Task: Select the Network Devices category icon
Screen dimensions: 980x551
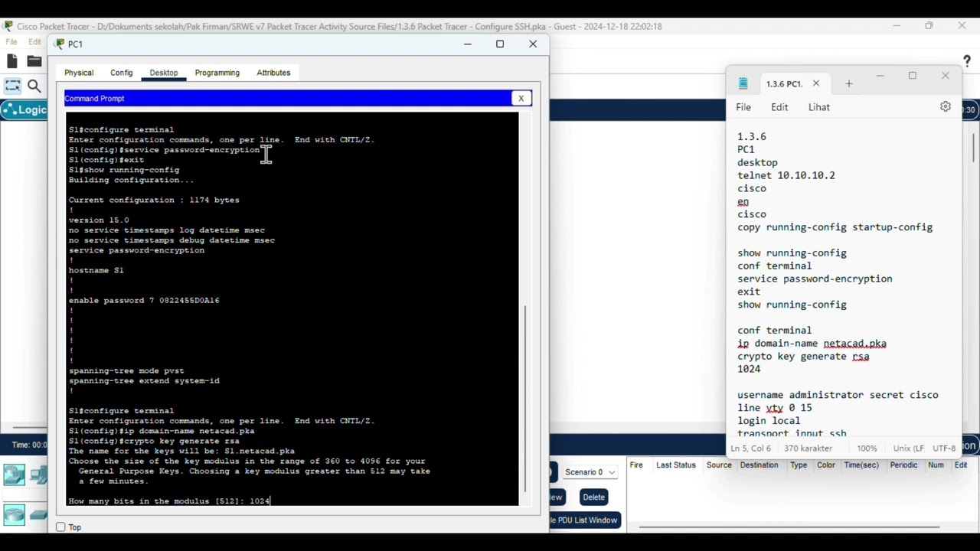Action: point(14,475)
